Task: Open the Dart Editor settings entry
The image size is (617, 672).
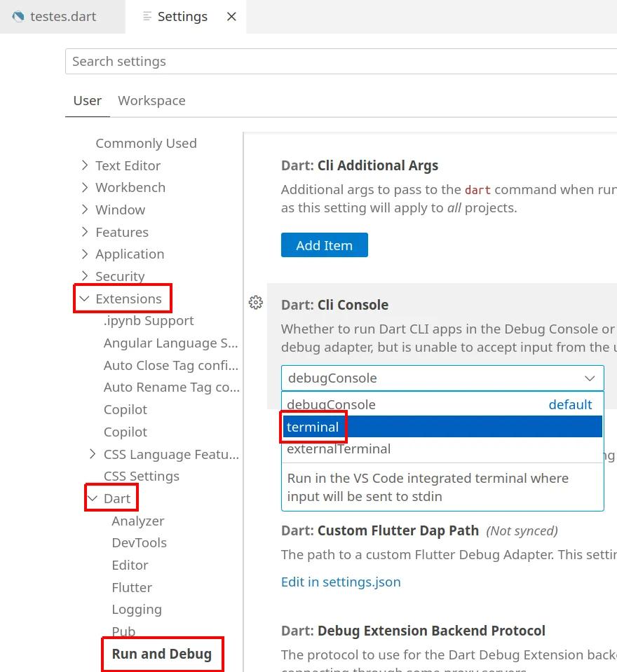Action: tap(130, 565)
